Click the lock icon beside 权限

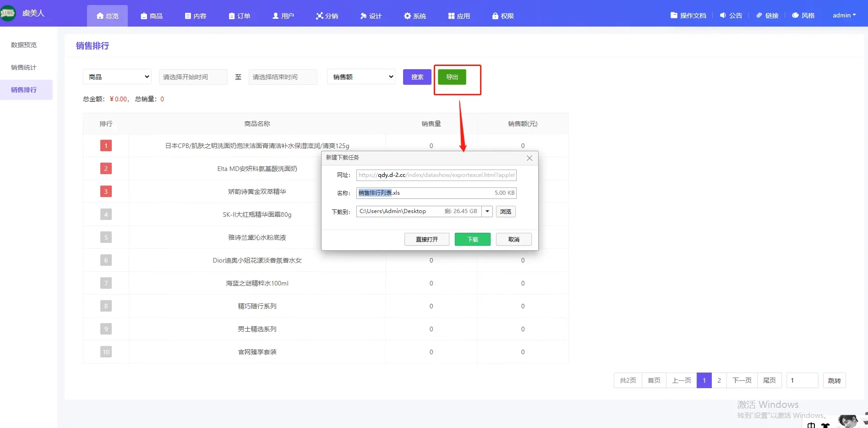(x=495, y=16)
